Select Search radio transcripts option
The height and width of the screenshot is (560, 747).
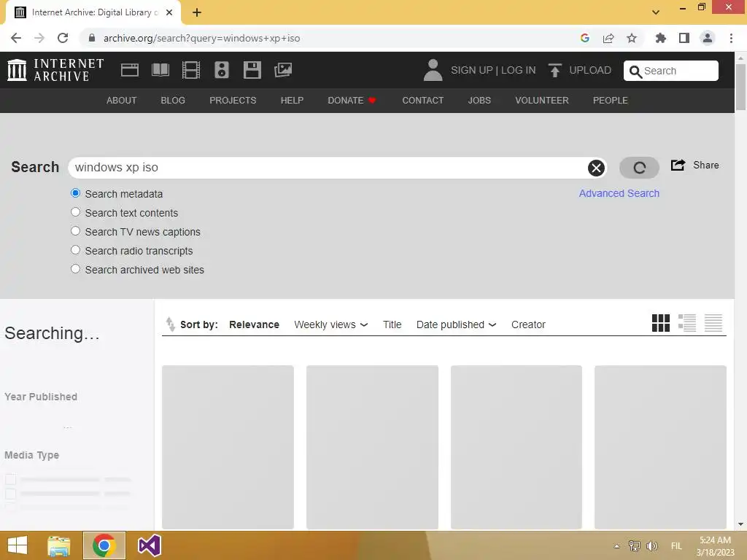(x=75, y=250)
